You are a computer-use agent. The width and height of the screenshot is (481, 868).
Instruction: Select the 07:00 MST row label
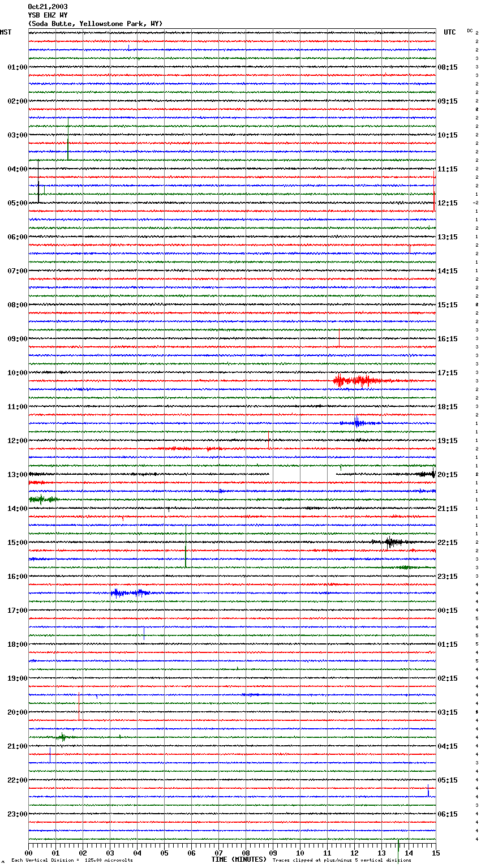coord(17,271)
